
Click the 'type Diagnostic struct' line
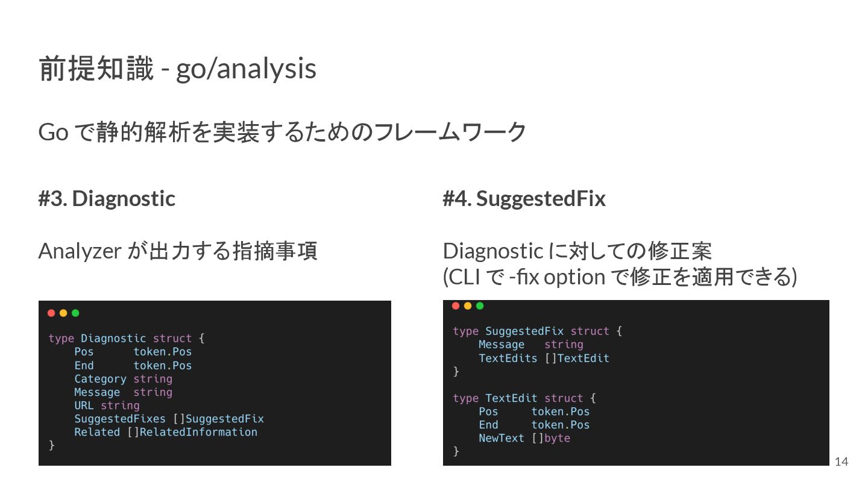pos(127,339)
